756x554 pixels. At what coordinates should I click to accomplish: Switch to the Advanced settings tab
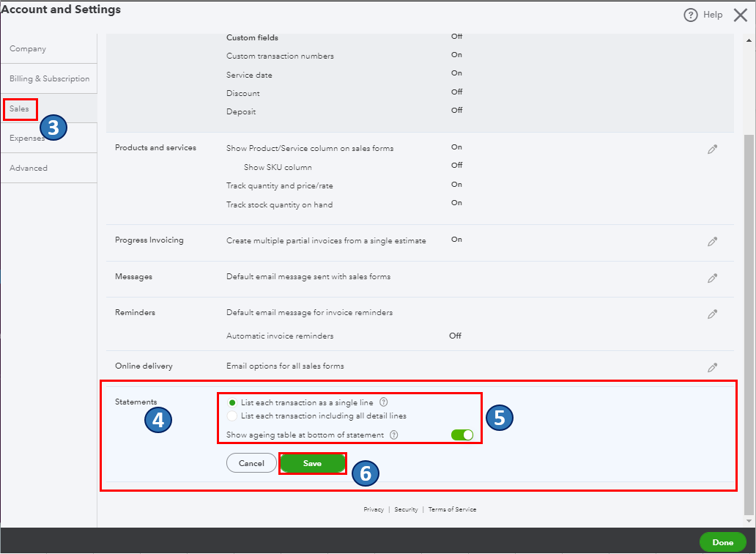(x=28, y=168)
